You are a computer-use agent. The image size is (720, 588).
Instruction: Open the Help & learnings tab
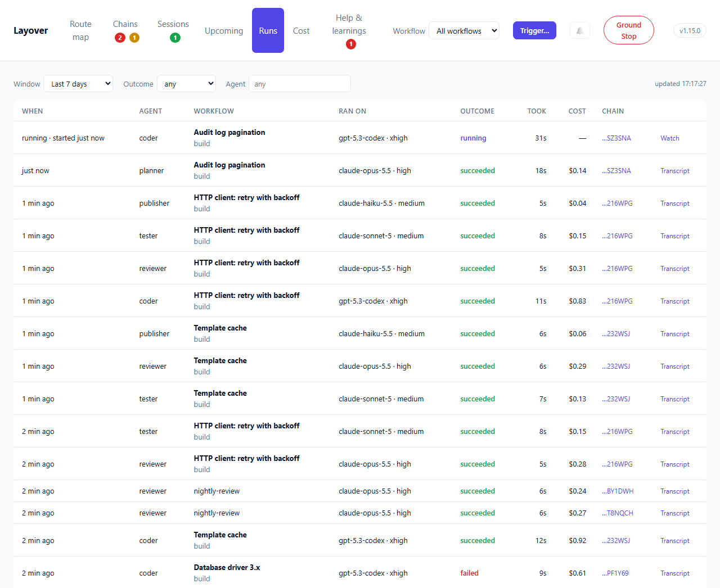(349, 30)
